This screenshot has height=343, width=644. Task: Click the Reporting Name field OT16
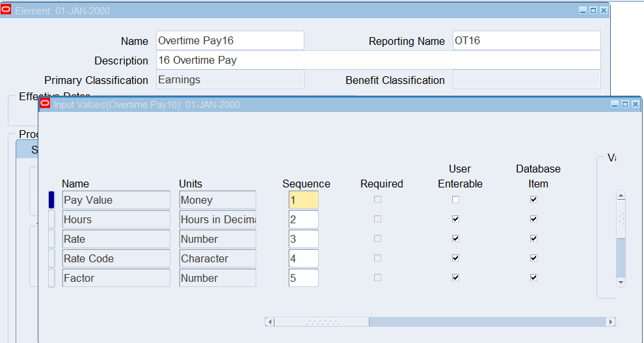coord(526,40)
